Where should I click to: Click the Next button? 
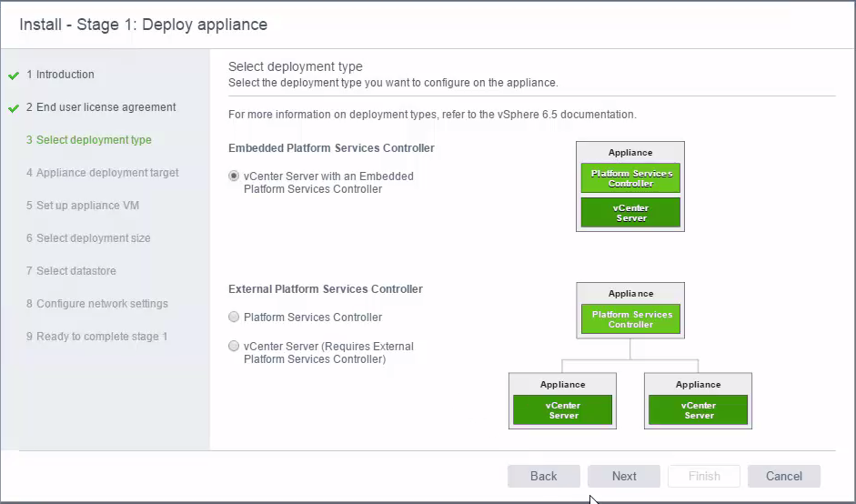pos(624,476)
